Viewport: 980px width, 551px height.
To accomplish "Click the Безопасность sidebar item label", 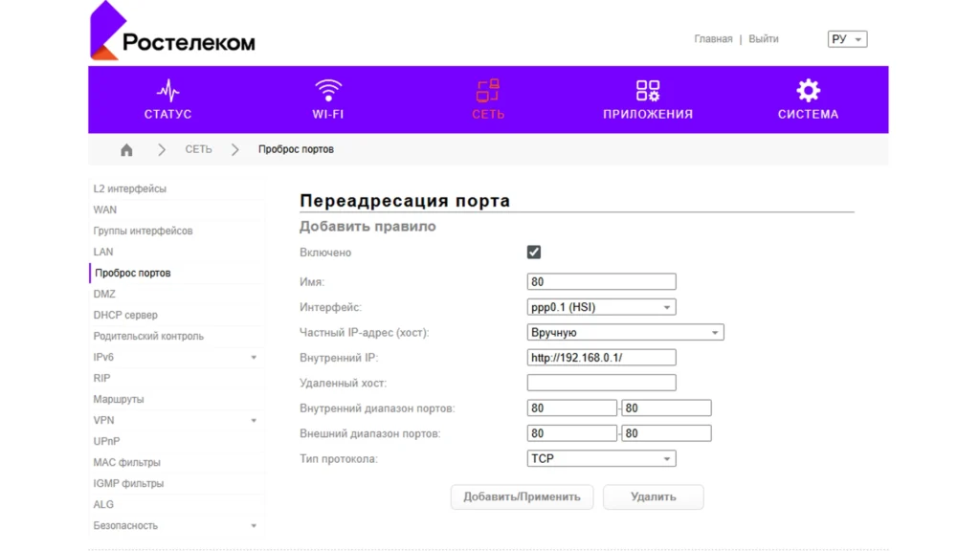I will point(125,525).
